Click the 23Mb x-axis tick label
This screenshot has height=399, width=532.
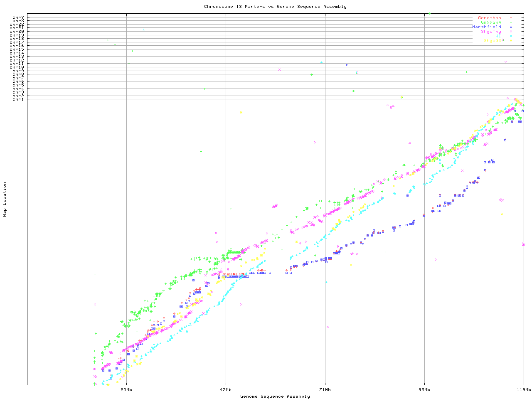tap(126, 390)
